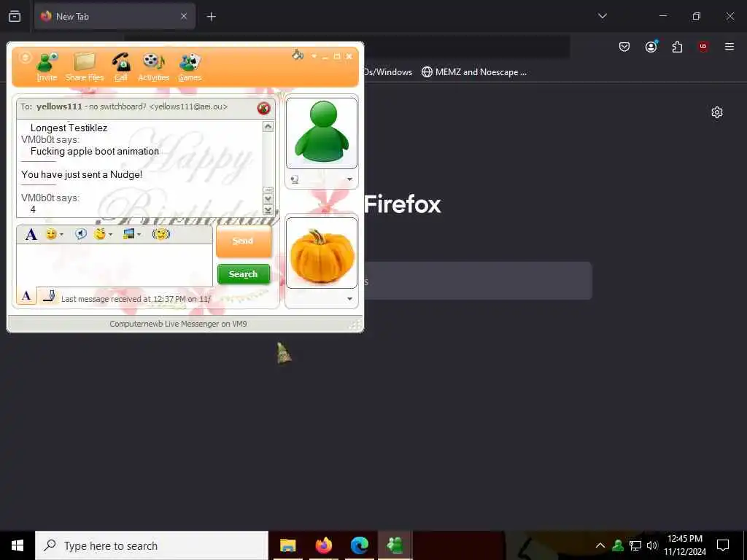The image size is (747, 560).
Task: Switch to Firefox in the taskbar
Action: (323, 545)
